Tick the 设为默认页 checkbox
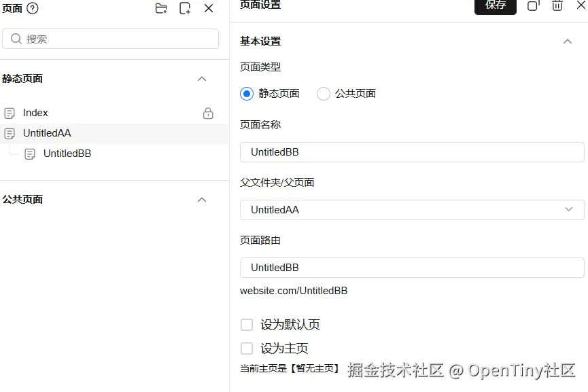The width and height of the screenshot is (588, 392). (247, 325)
